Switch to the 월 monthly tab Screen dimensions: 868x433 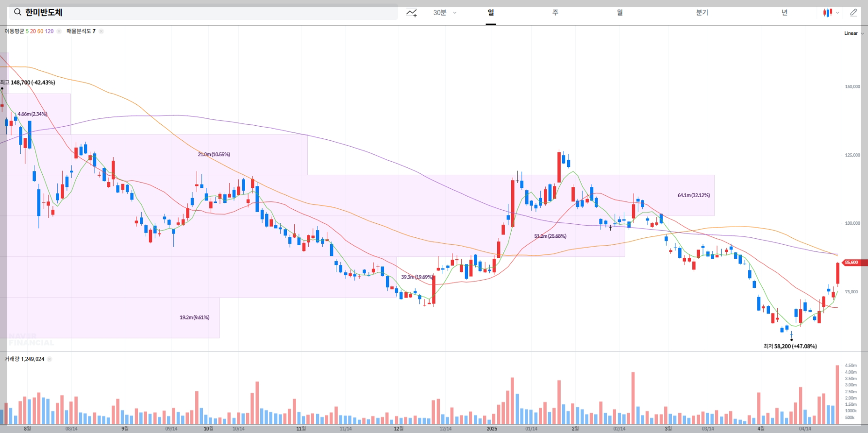[x=619, y=13]
